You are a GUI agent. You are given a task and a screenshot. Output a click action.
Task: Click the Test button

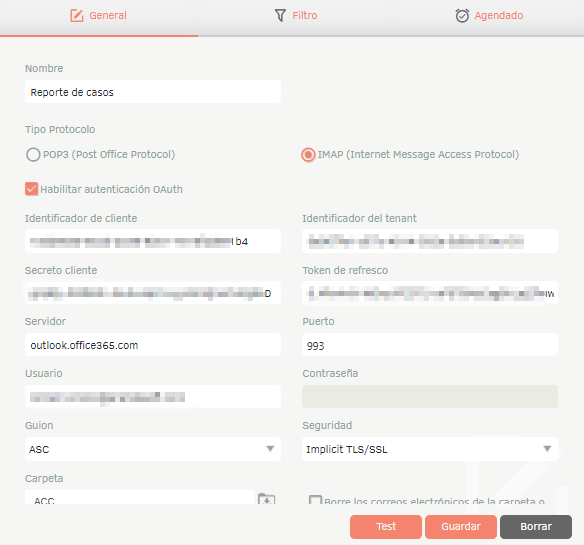[x=386, y=526]
